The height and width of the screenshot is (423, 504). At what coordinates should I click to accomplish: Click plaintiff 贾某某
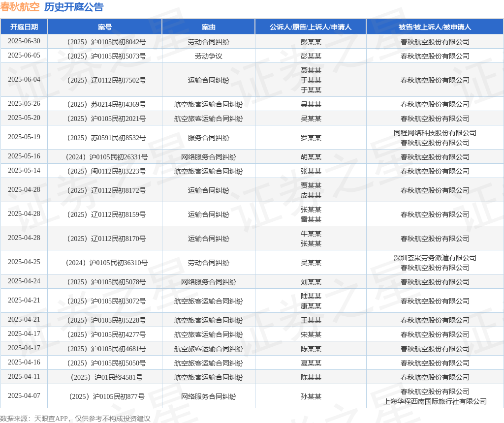[311, 185]
